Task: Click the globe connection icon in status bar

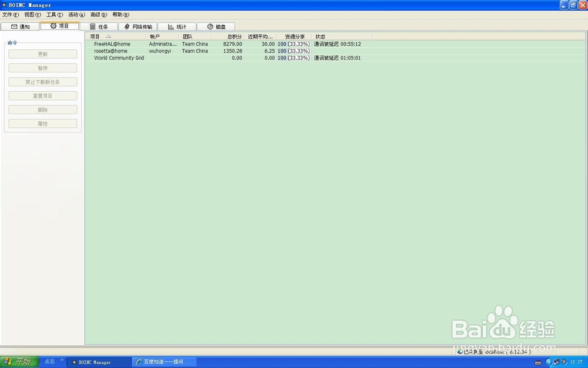Action: (460, 352)
